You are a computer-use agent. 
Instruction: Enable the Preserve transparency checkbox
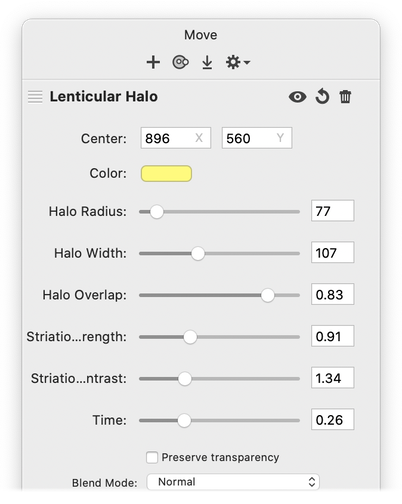point(152,457)
